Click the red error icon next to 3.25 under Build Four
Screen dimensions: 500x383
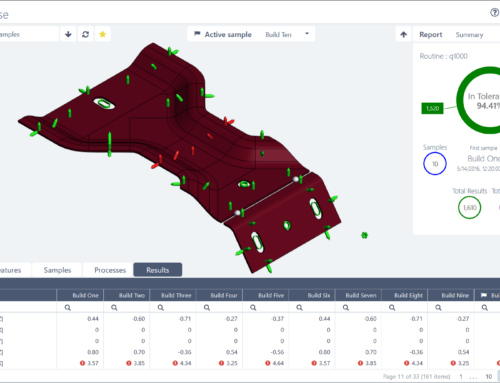coord(221,363)
